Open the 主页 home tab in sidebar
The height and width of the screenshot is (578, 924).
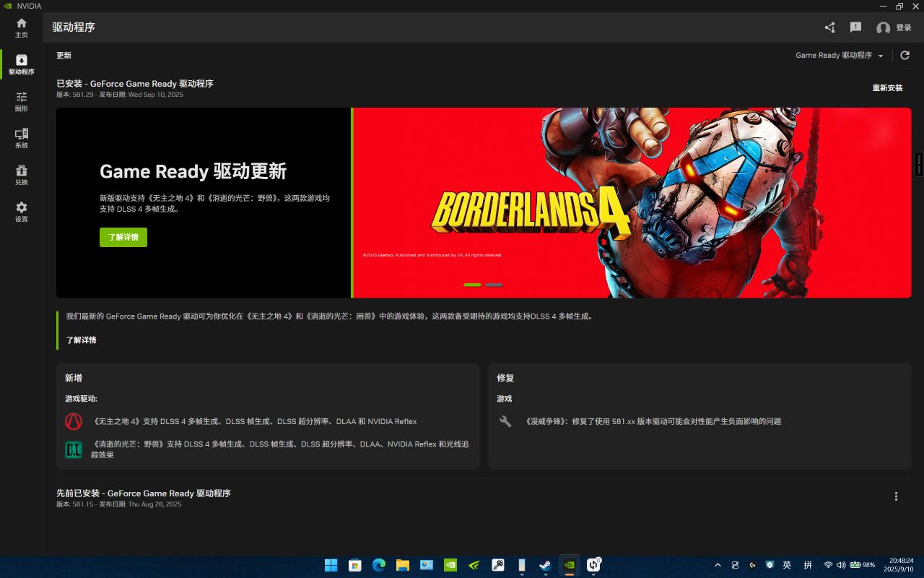pos(22,27)
